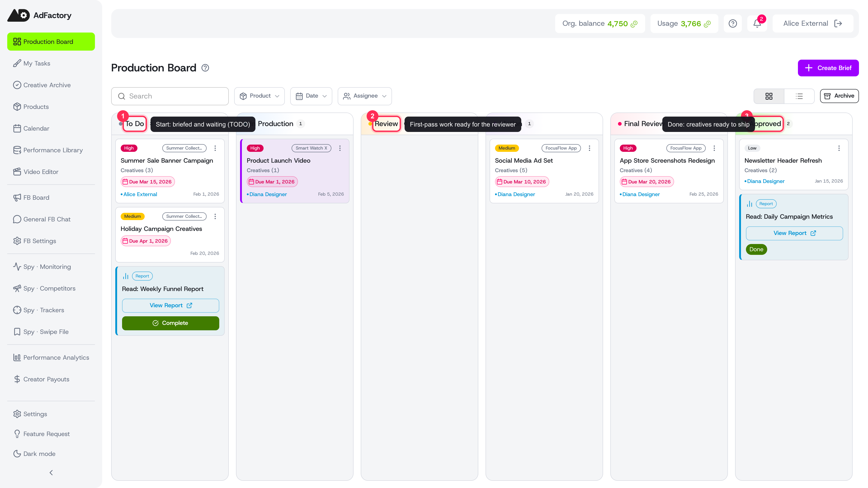Open Creative Archive
Screen dimensions: 868x488
(51, 85)
